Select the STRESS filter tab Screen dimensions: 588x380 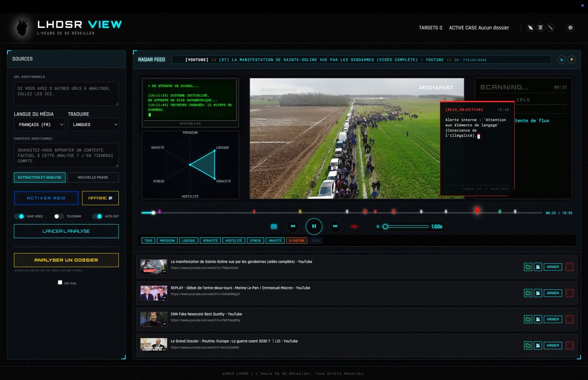255,240
